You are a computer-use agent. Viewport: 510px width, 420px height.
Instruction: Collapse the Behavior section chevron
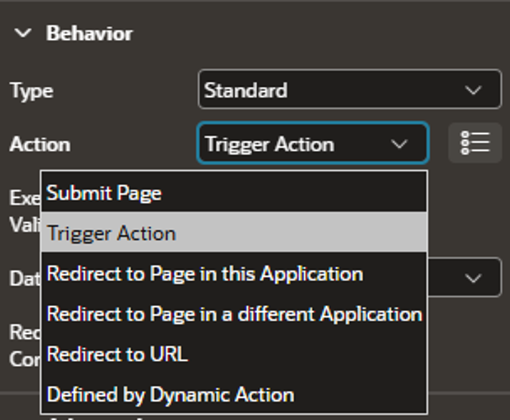tap(23, 33)
